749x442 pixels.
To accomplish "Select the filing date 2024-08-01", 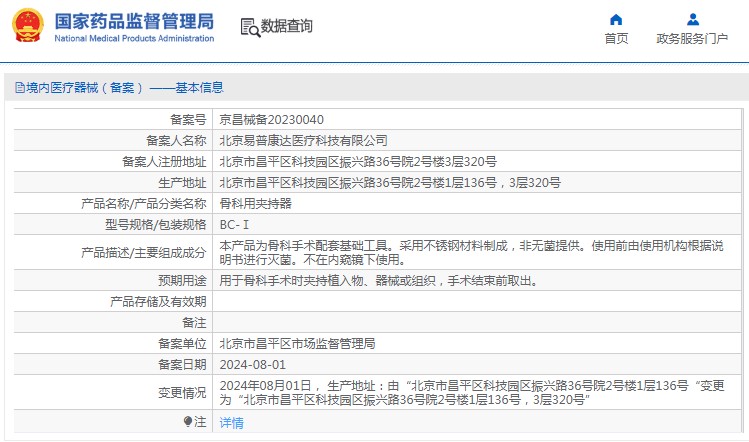I will 253,365.
